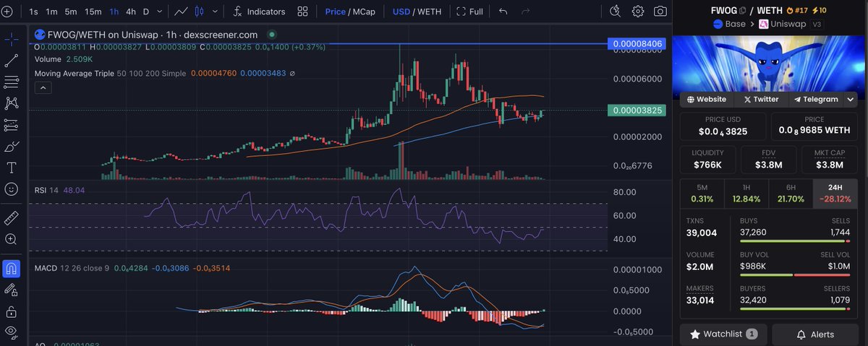Expand the chart style dropdown arrow
This screenshot has width=868, height=346.
click(x=215, y=12)
